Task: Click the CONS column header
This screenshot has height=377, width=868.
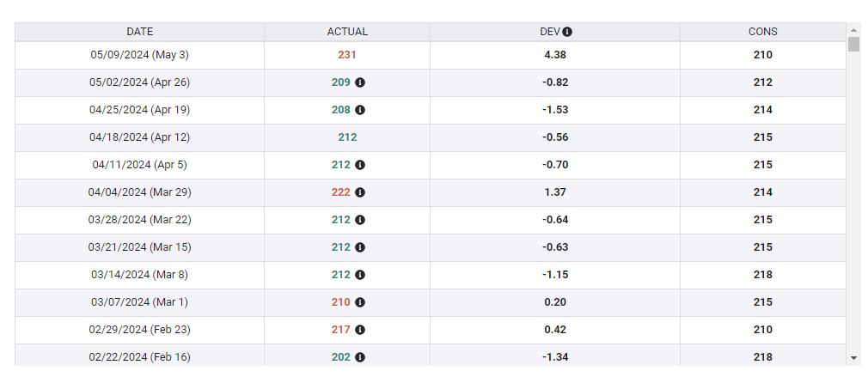Action: click(762, 32)
